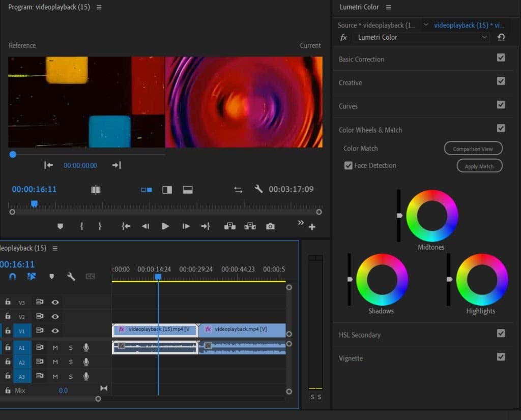Disable the Basic Correction section checkbox
The height and width of the screenshot is (420, 521).
pyautogui.click(x=501, y=58)
